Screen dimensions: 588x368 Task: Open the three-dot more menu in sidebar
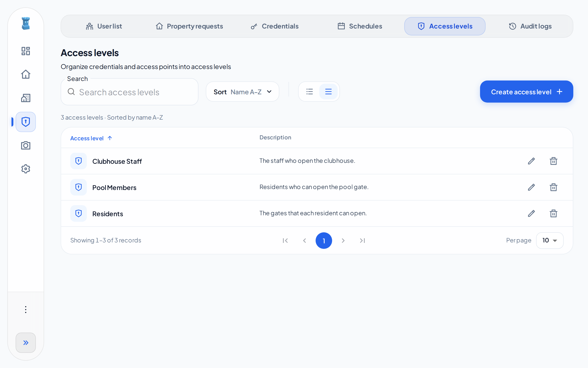point(26,310)
